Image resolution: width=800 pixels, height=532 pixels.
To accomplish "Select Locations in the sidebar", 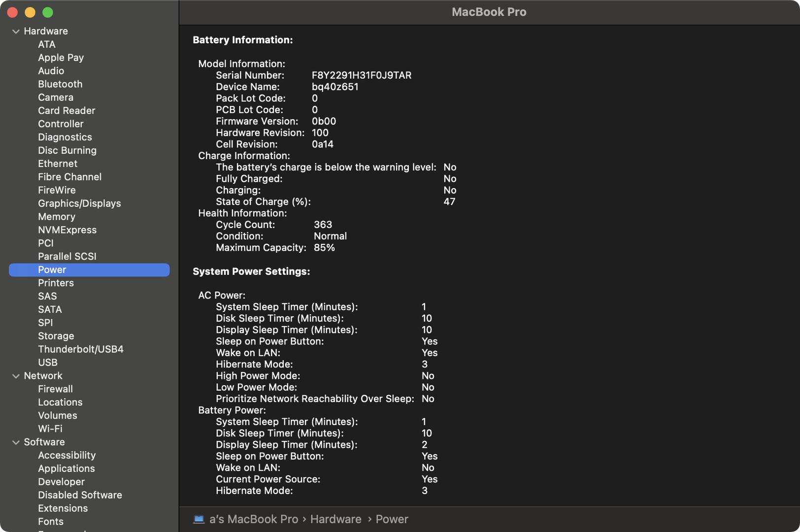I will pos(60,403).
